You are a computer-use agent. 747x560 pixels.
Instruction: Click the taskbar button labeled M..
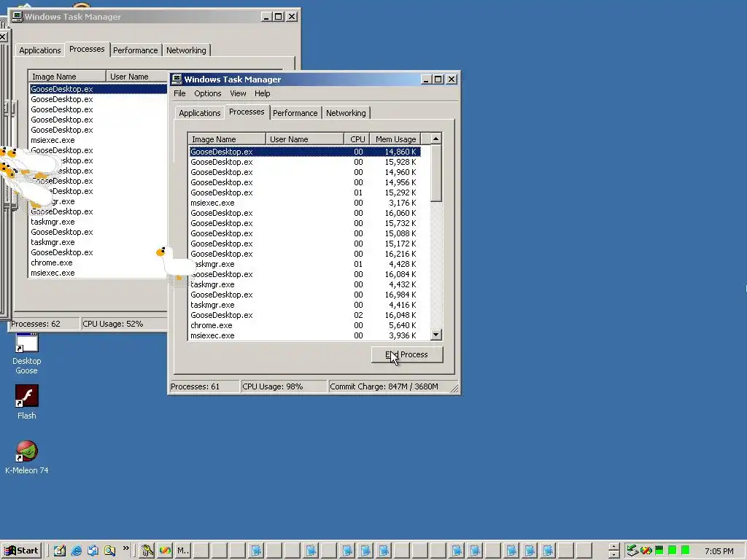[183, 551]
